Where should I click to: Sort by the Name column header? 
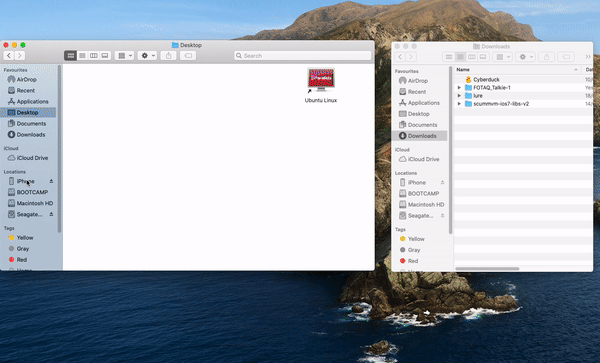click(517, 70)
